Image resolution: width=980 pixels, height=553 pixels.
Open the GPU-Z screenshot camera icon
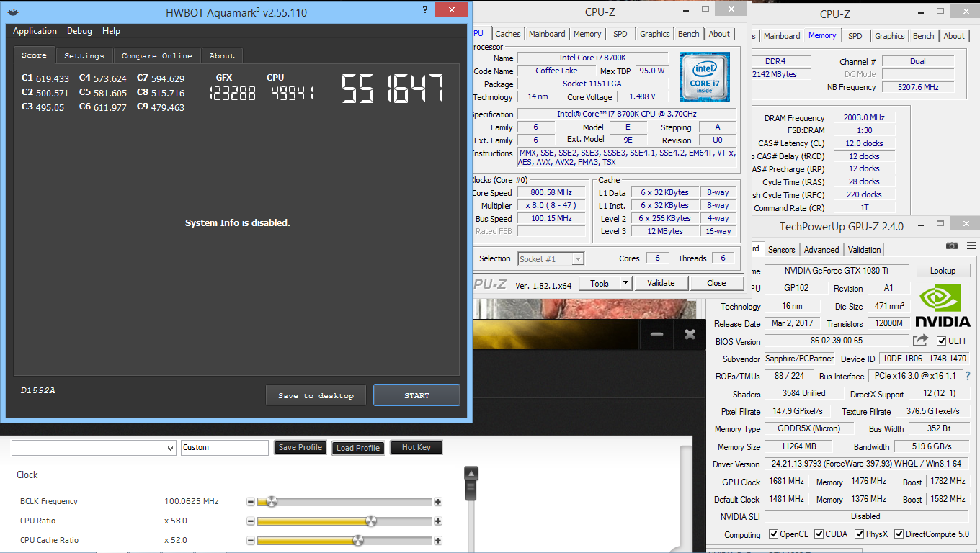tap(952, 246)
